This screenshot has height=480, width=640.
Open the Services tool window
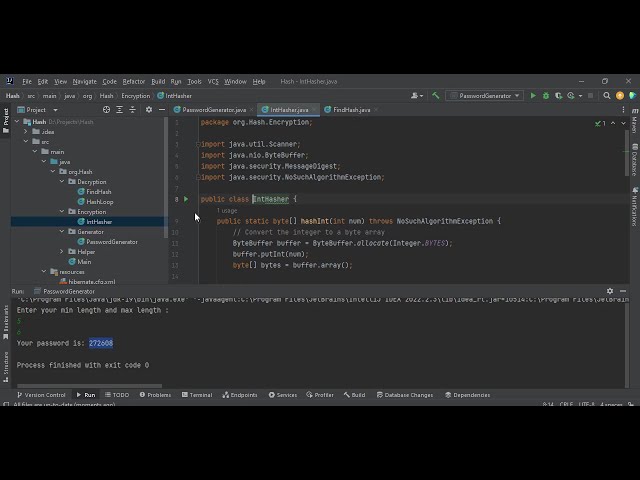click(x=282, y=395)
